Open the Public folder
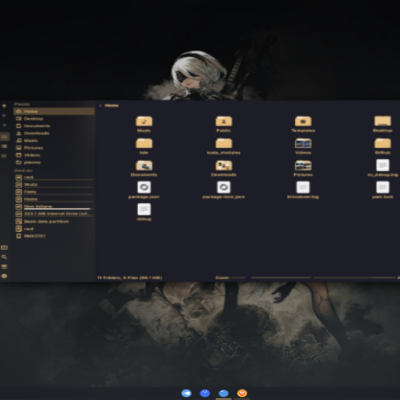The width and height of the screenshot is (400, 400). tap(224, 124)
